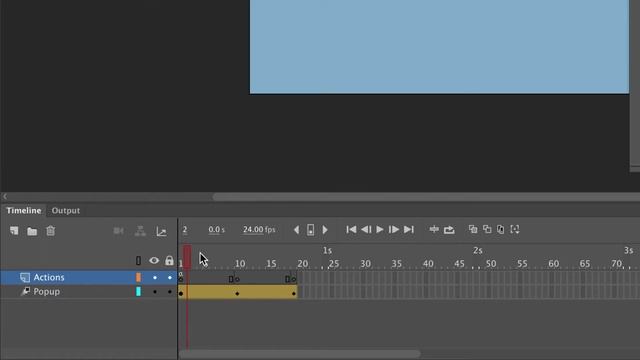The width and height of the screenshot is (640, 360).
Task: Click the 0.0 s elapsed time value
Action: coord(216,230)
